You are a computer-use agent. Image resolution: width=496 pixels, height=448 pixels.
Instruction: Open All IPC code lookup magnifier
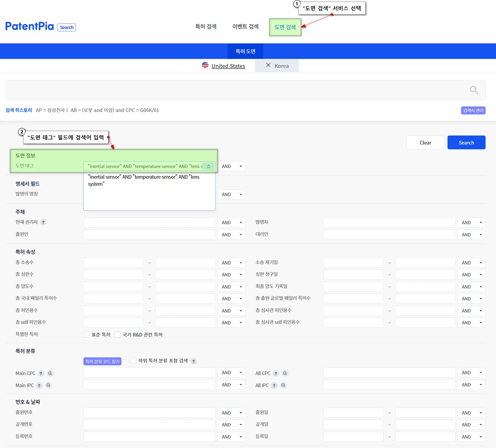[283, 385]
